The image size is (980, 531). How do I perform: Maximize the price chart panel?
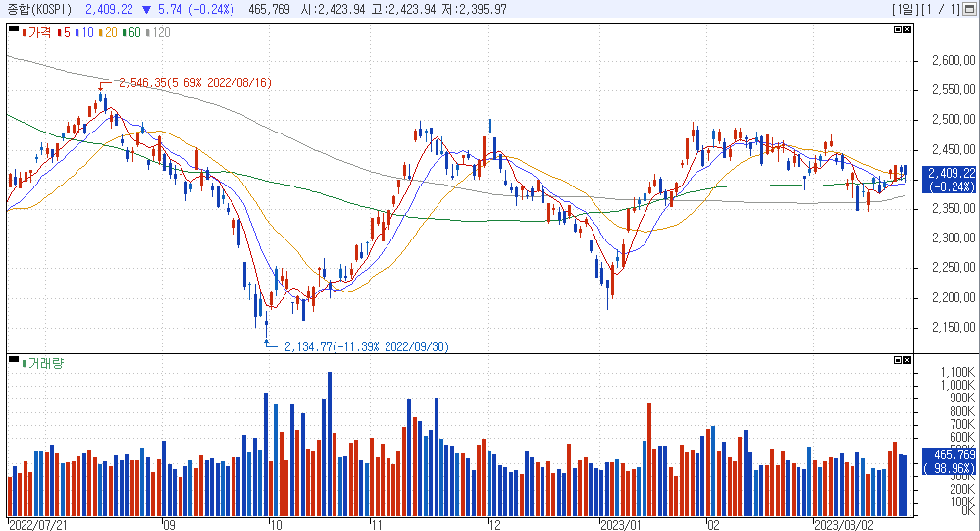[x=898, y=29]
